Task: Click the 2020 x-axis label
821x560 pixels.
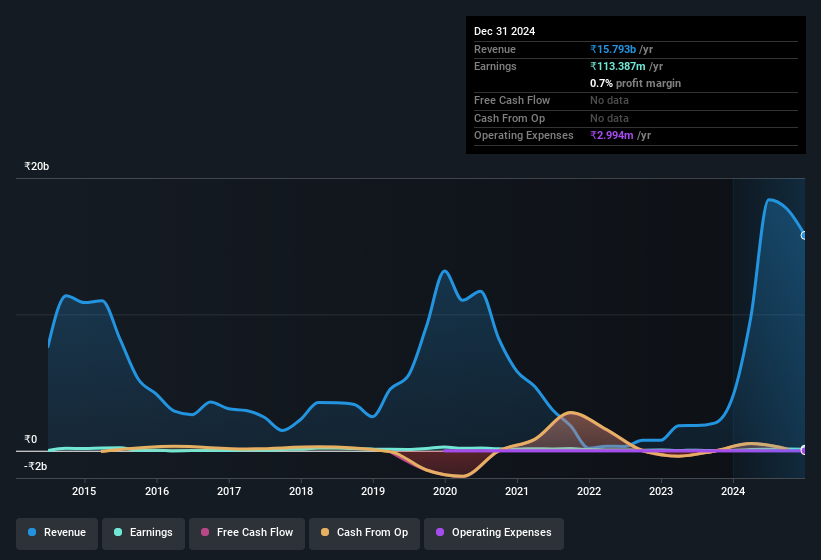Action: 445,491
